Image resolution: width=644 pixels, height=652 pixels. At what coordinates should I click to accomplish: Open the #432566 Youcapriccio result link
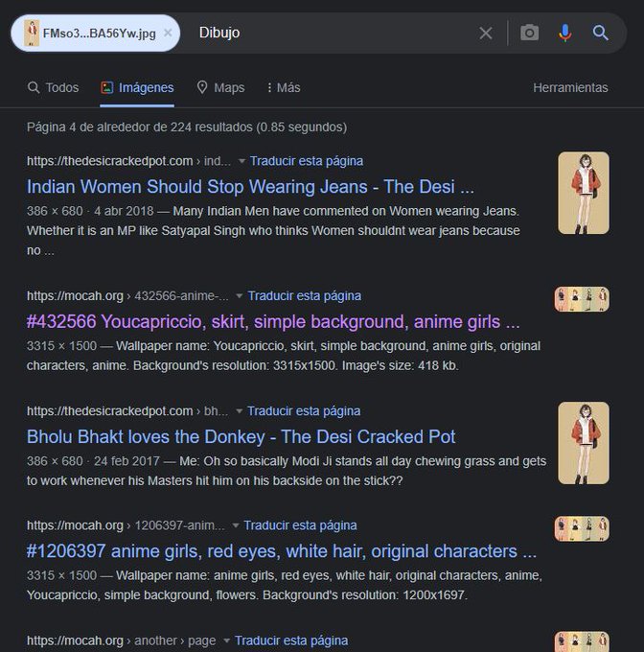pyautogui.click(x=273, y=321)
